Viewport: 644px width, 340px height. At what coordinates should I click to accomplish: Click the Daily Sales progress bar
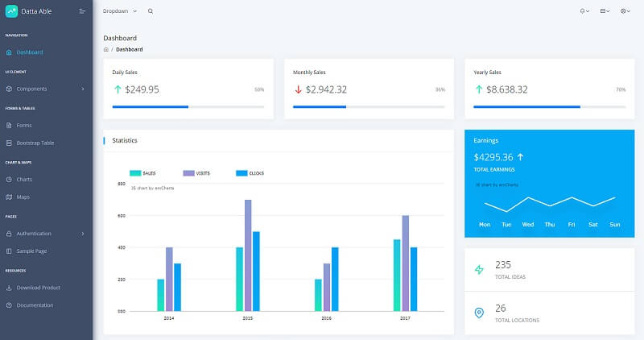coord(188,106)
